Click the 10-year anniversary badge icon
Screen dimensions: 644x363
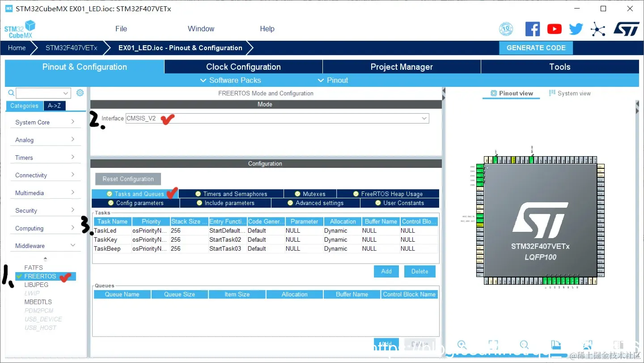pyautogui.click(x=506, y=30)
